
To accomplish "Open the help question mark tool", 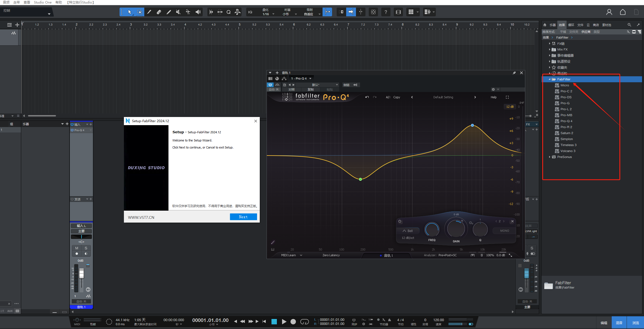I will pyautogui.click(x=386, y=12).
